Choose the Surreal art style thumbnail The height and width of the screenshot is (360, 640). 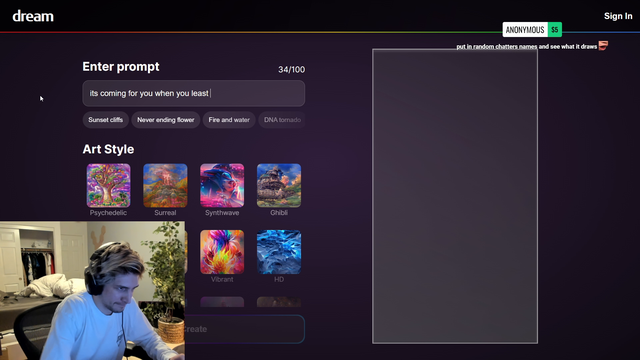pos(165,185)
